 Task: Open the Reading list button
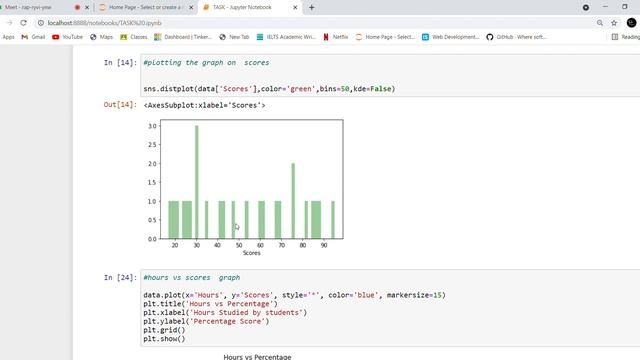click(x=626, y=37)
